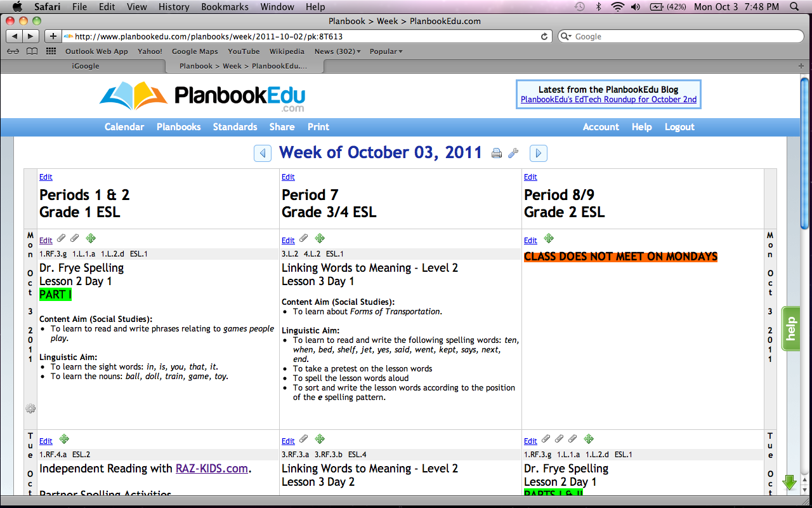Print this week's lesson plan
Viewport: 812px width, 508px height.
click(497, 152)
